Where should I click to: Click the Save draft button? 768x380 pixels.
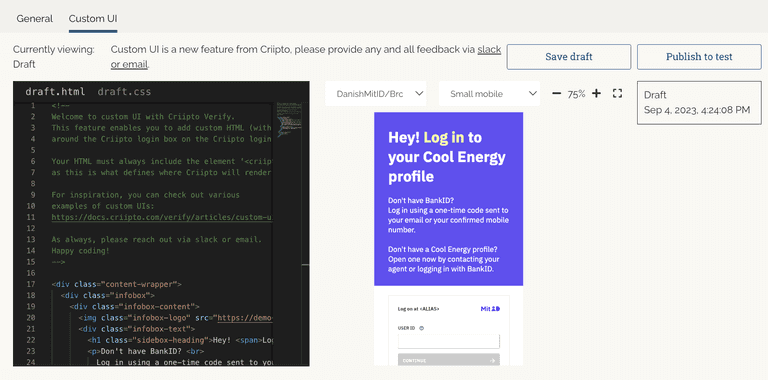(x=569, y=57)
